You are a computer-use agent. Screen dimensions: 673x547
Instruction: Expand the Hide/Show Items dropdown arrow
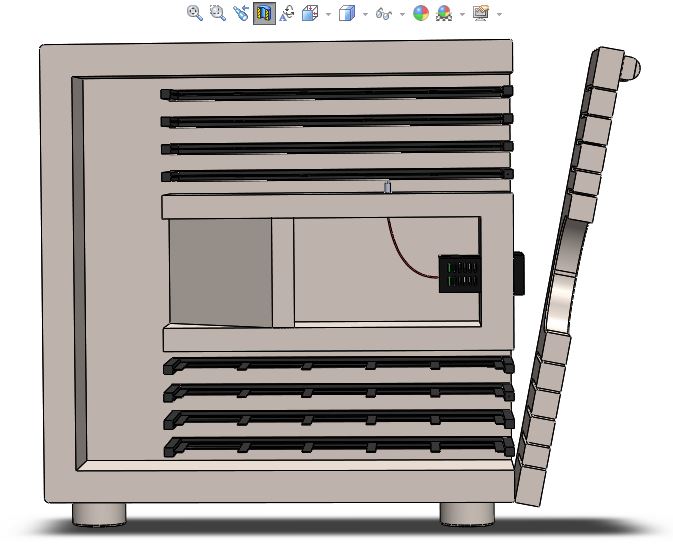click(x=402, y=14)
